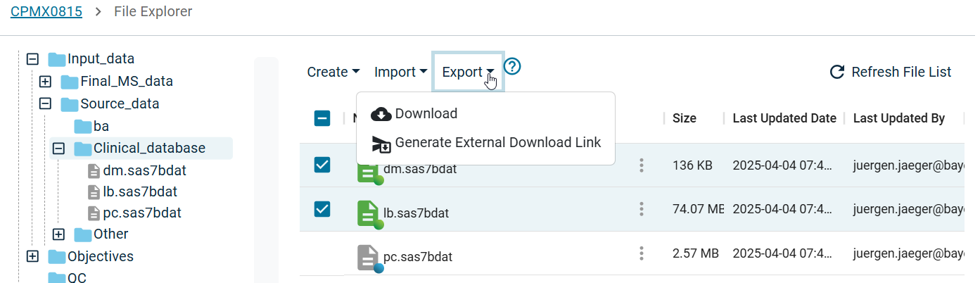980x283 pixels.
Task: Collapse the Source_data folder
Action: 45,104
